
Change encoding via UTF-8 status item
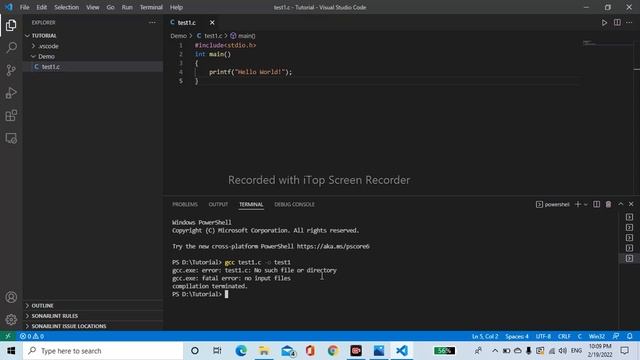[543, 336]
